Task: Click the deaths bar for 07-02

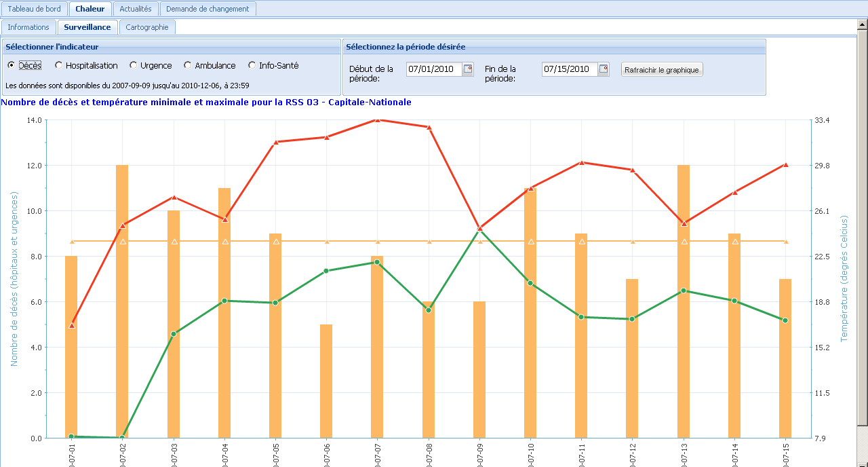Action: (x=122, y=301)
